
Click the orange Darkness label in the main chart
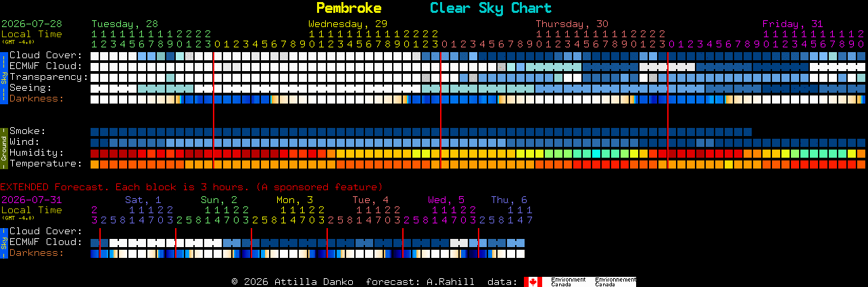pos(37,99)
